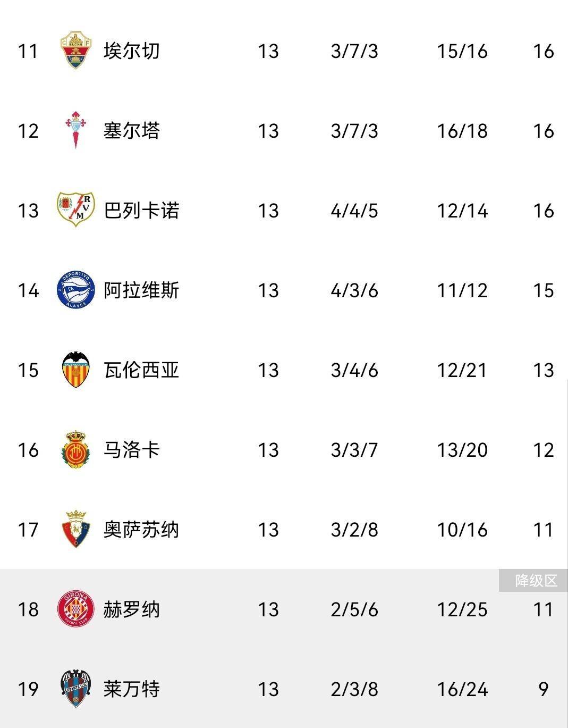Select the 巴列卡诺 team name
The image size is (568, 728).
click(x=141, y=211)
